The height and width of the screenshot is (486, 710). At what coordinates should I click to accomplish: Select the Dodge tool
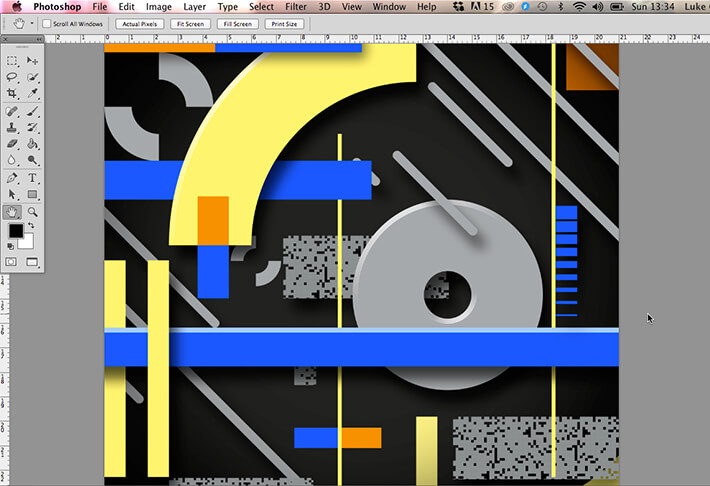[32, 160]
